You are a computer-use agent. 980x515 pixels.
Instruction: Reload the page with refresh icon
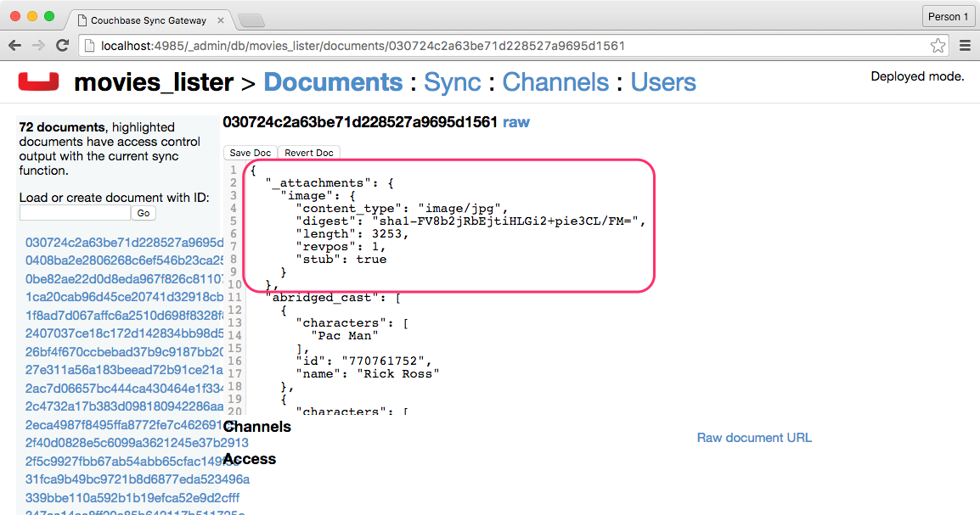coord(62,46)
